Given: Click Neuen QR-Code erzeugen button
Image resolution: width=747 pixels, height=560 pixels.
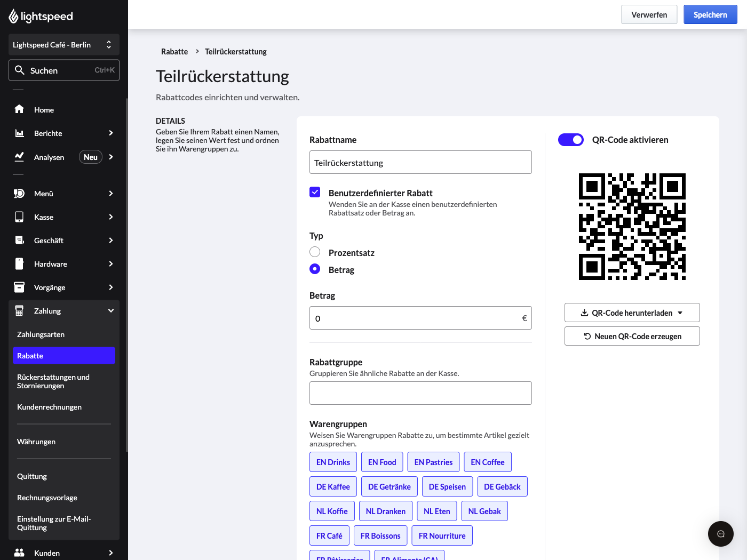Looking at the screenshot, I should click(x=632, y=336).
